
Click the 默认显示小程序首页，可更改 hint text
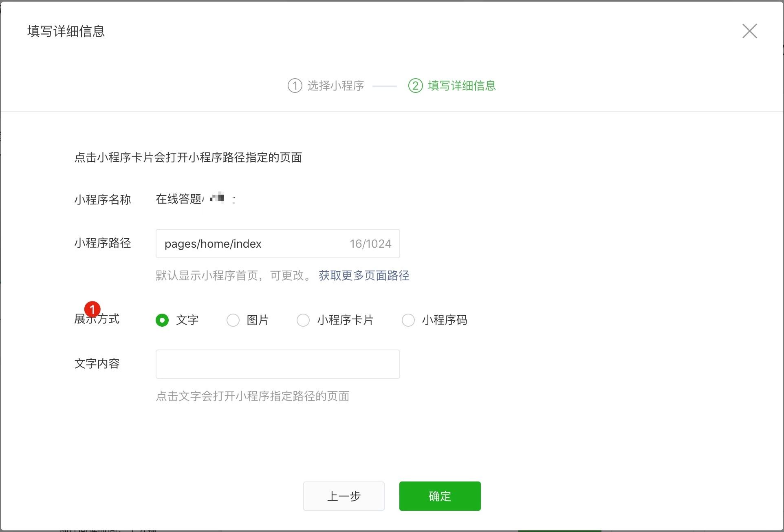[x=233, y=276]
